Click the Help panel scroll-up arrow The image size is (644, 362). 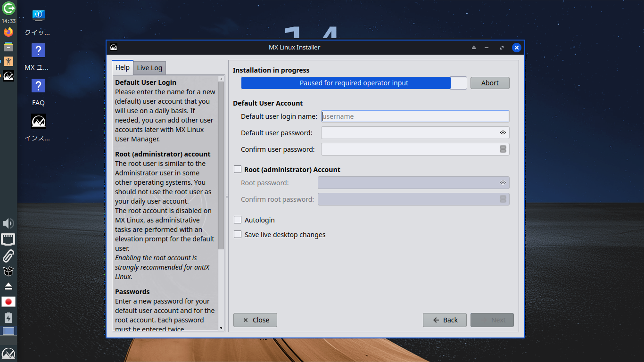[x=221, y=79]
